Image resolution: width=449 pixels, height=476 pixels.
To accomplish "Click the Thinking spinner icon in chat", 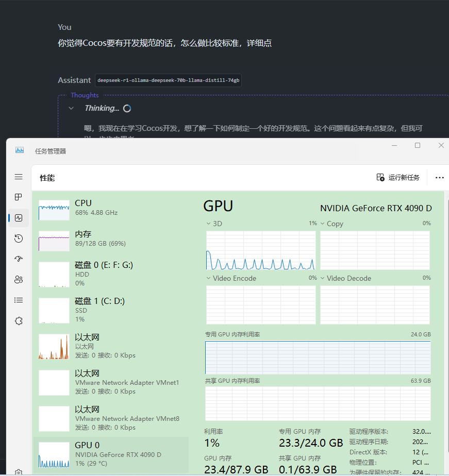I will (127, 108).
